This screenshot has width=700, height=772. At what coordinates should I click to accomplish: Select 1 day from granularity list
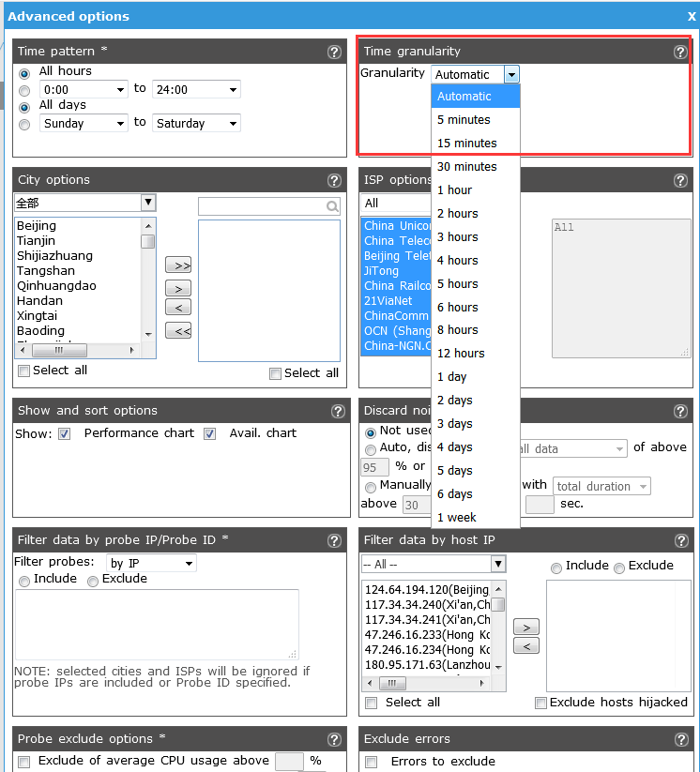coord(452,377)
